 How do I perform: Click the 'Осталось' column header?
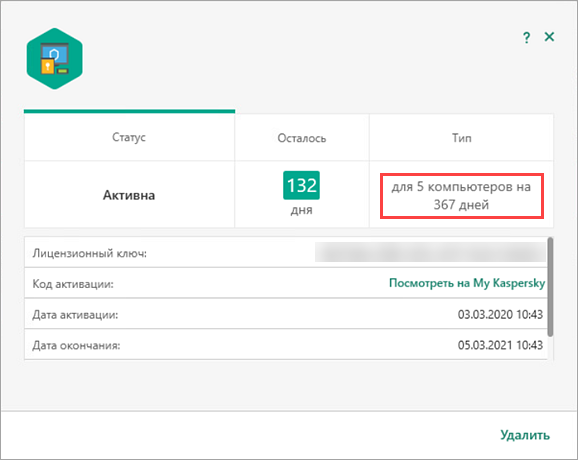click(302, 138)
